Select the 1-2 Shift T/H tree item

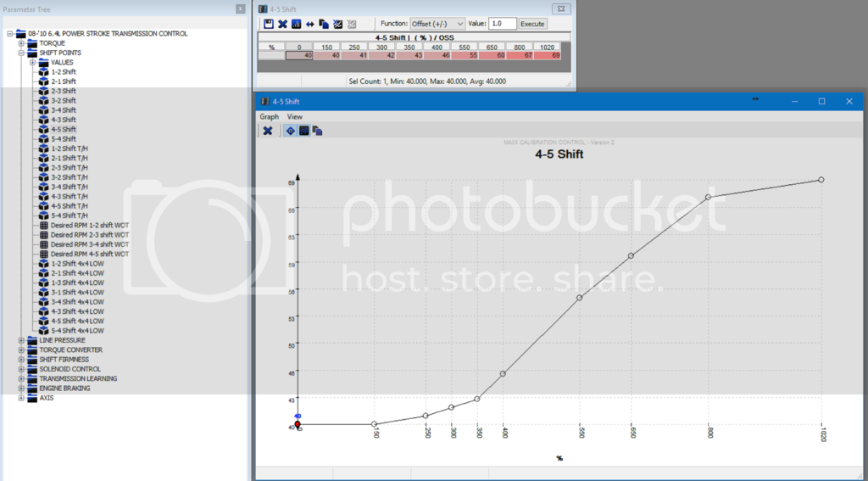70,148
